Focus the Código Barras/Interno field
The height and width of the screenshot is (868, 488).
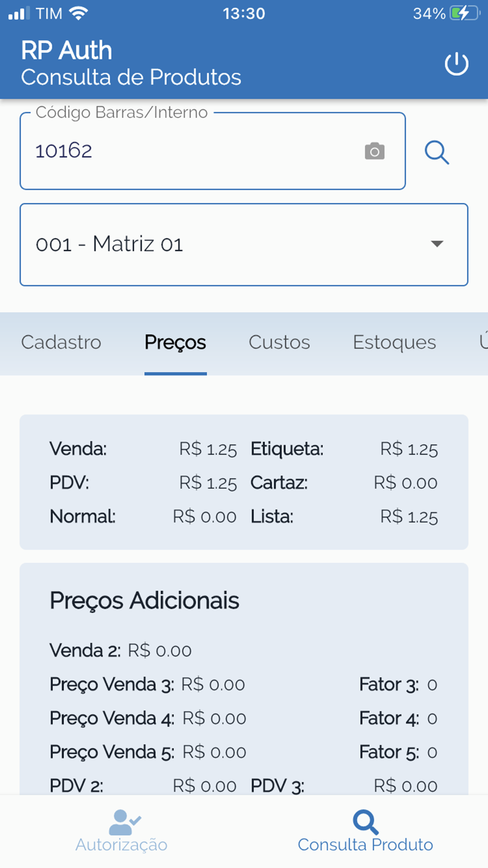tap(190, 151)
